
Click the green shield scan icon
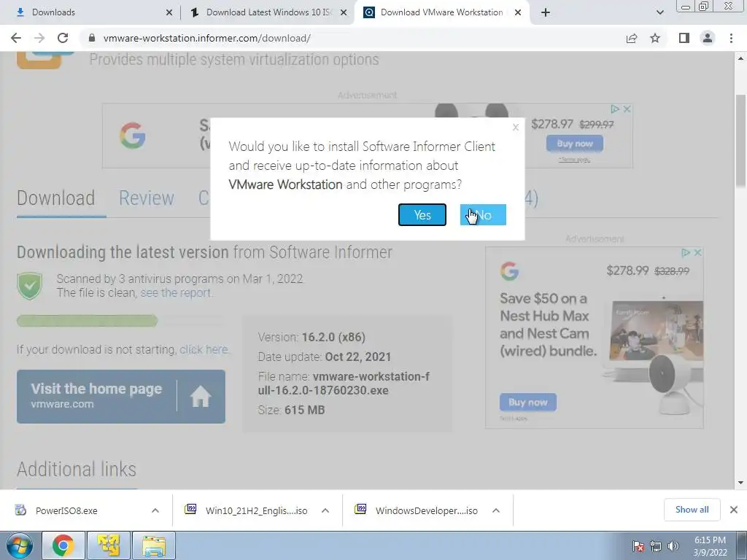(x=30, y=286)
